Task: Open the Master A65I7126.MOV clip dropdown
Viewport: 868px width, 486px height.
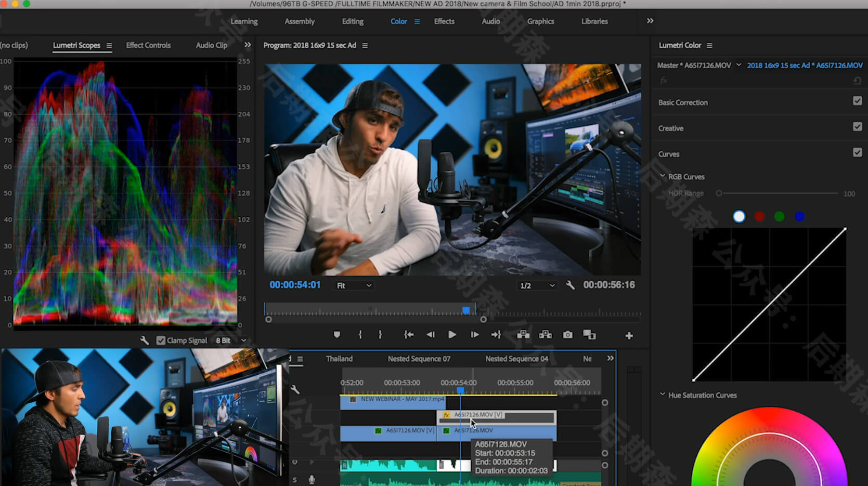Action: [739, 65]
